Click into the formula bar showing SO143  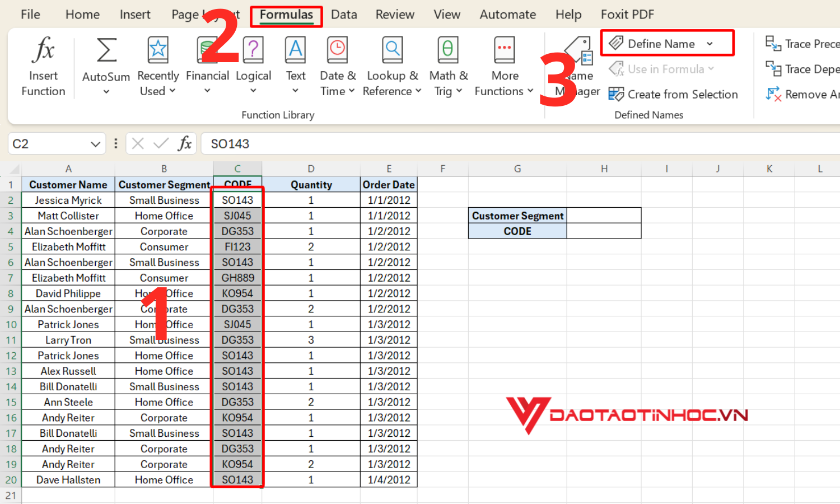pos(520,144)
